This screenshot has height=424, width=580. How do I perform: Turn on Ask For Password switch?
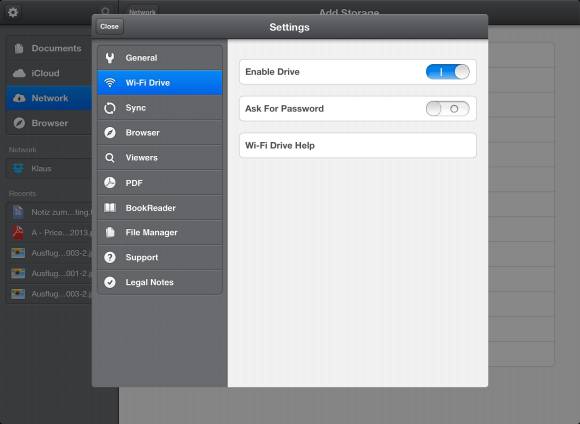448,109
